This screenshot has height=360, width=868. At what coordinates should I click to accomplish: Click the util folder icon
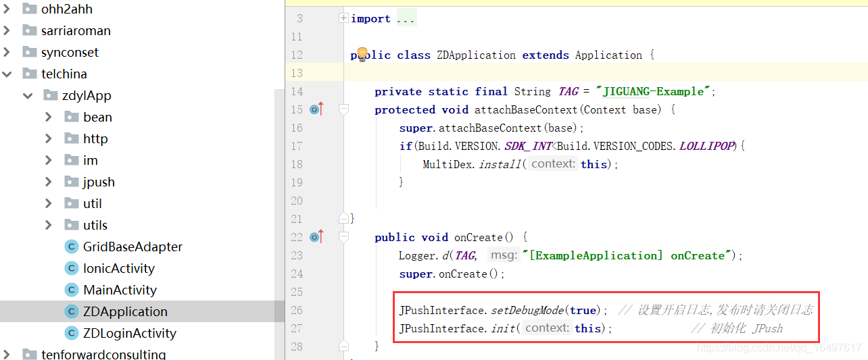click(72, 203)
